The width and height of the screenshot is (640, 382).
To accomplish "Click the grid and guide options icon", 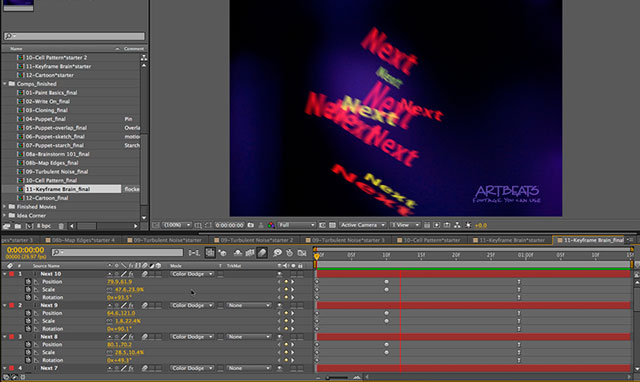I will tap(198, 225).
